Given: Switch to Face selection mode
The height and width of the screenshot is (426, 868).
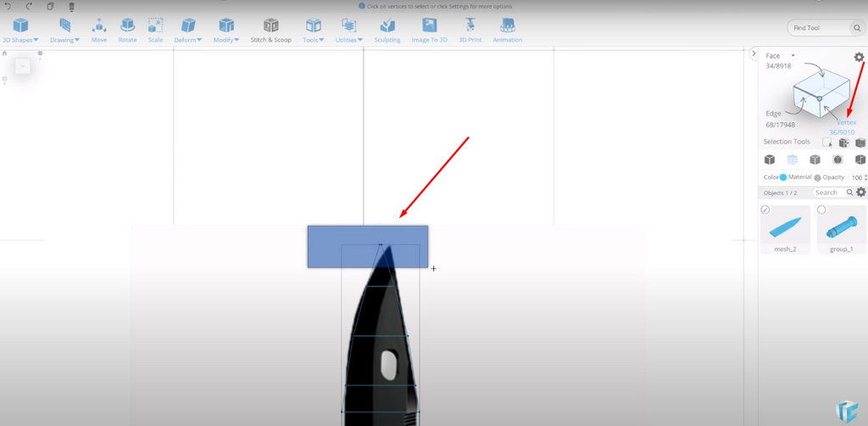Looking at the screenshot, I should pyautogui.click(x=772, y=56).
